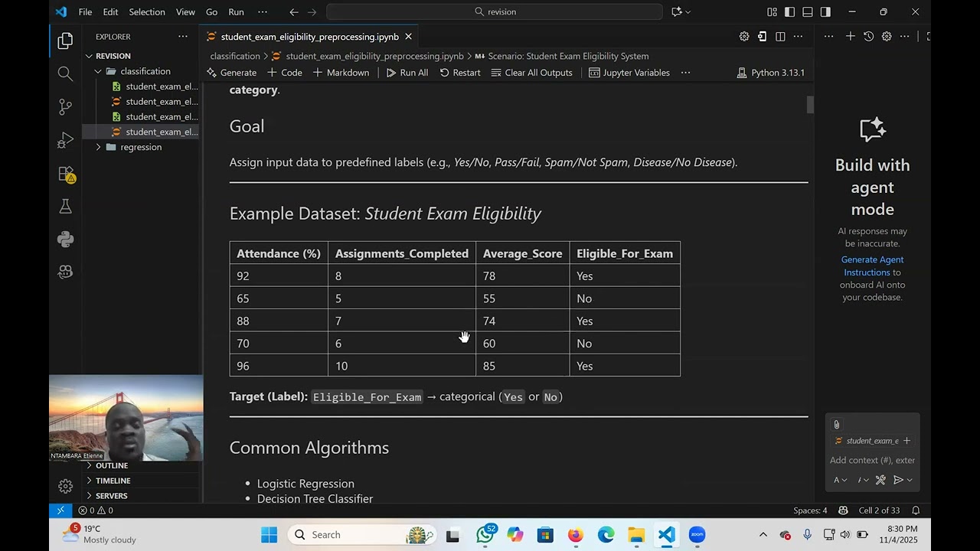Open notifications bell in status bar
980x551 pixels.
pos(916,510)
